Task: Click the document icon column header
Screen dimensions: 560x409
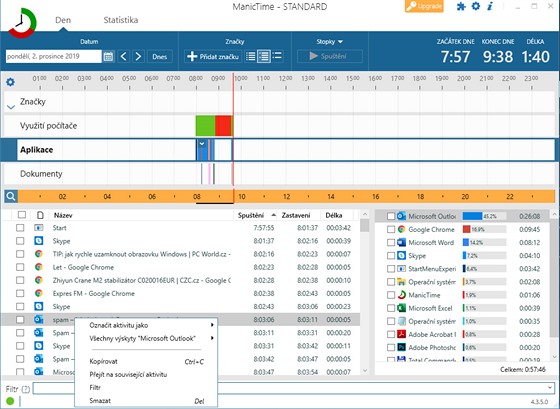Action: click(40, 215)
